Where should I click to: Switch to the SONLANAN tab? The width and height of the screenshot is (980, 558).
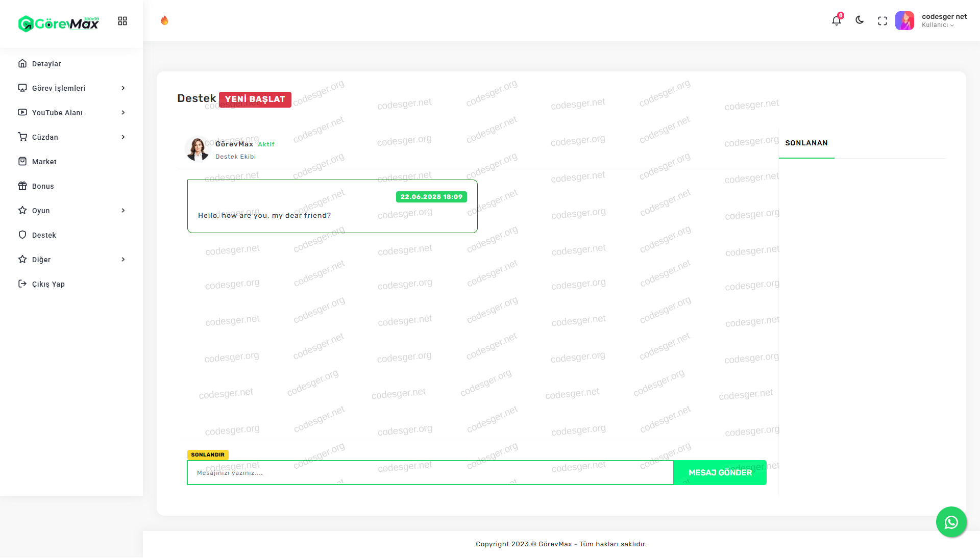coord(806,143)
